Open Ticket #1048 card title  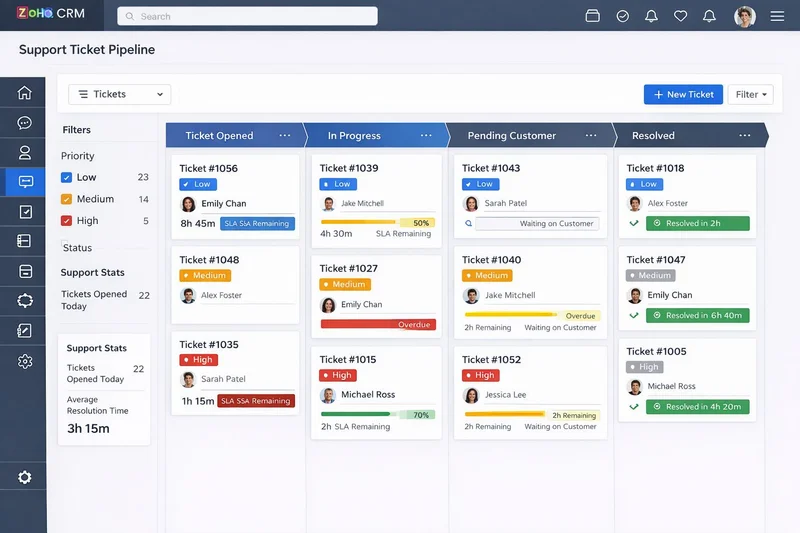point(209,260)
